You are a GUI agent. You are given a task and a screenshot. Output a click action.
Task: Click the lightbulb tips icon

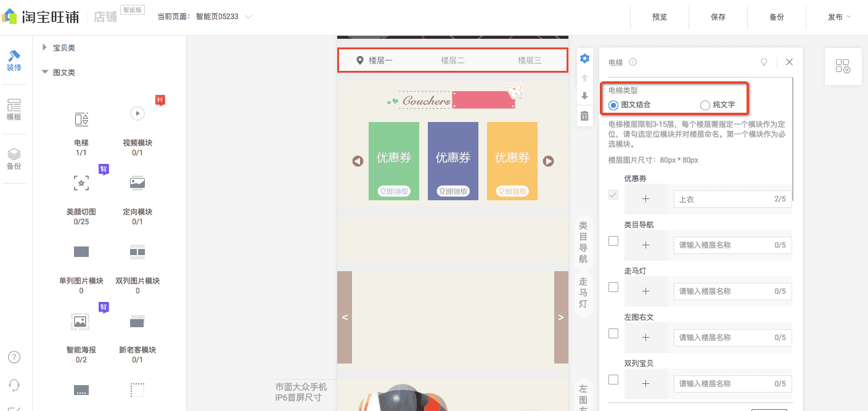tap(764, 62)
